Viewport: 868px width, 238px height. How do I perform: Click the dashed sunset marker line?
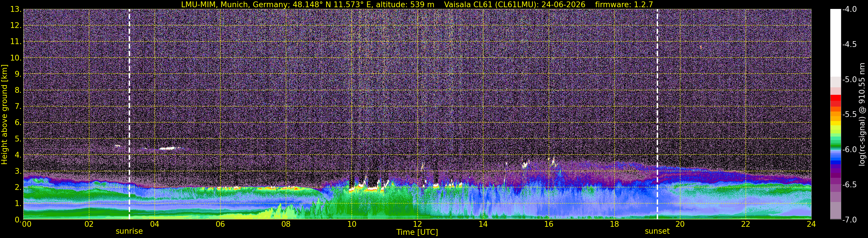click(657, 114)
